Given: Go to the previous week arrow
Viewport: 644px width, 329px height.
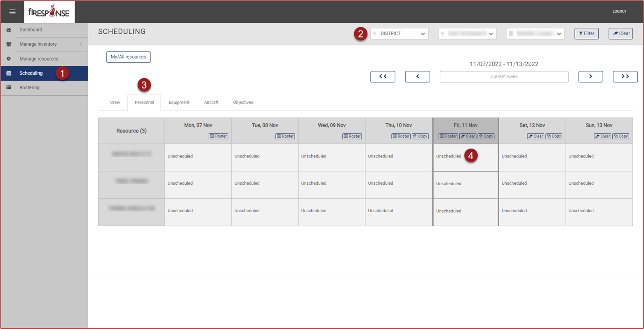Looking at the screenshot, I should pos(417,77).
